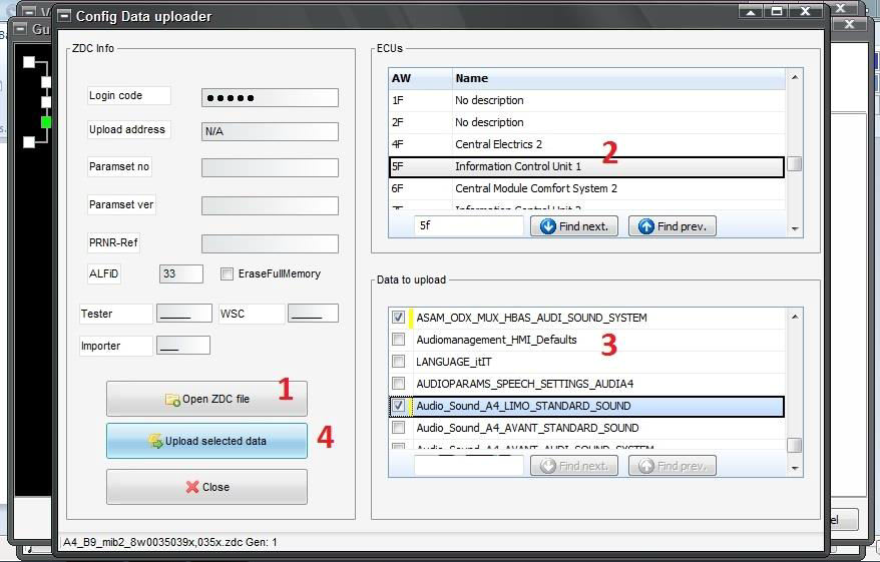
Task: Click the red X icon on Close button
Action: [192, 487]
